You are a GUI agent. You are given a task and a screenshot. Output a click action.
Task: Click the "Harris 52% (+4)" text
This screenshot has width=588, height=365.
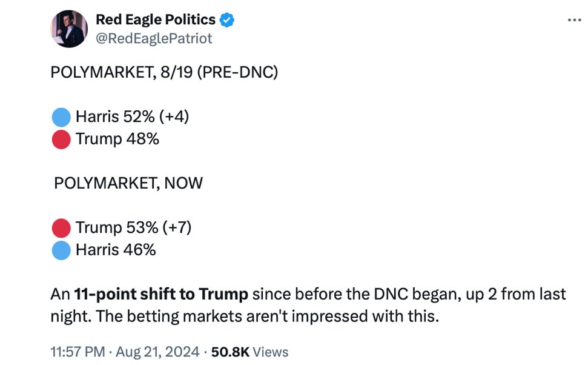click(132, 116)
